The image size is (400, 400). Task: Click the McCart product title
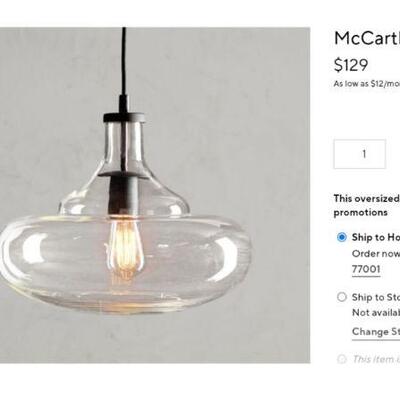click(367, 38)
